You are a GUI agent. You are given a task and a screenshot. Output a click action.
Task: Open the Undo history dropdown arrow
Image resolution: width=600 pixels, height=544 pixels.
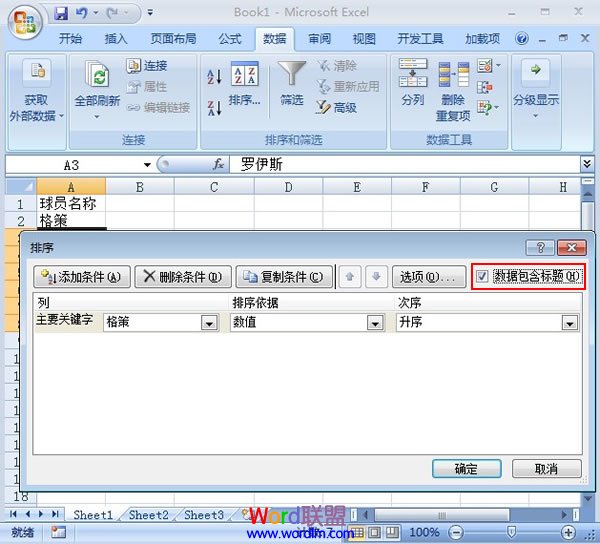point(96,13)
